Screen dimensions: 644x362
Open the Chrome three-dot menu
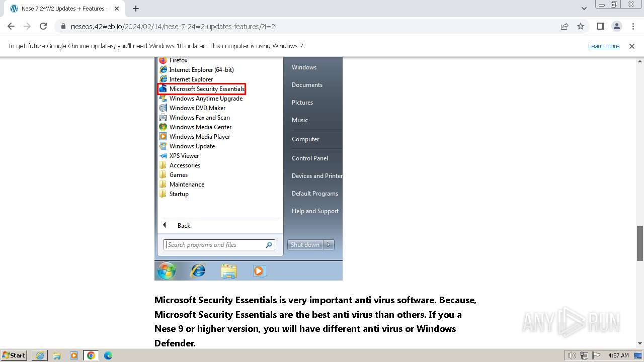pyautogui.click(x=633, y=26)
